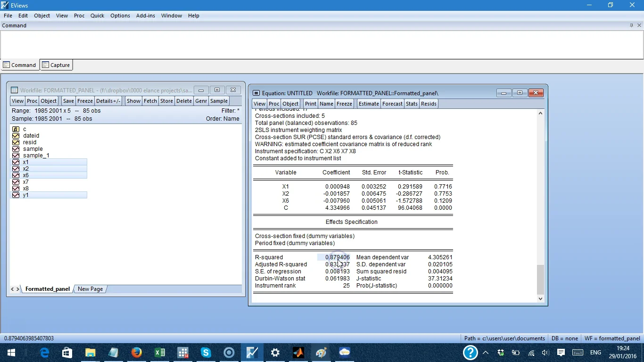
Task: Open Settings gear on the taskbar
Action: [x=275, y=353]
